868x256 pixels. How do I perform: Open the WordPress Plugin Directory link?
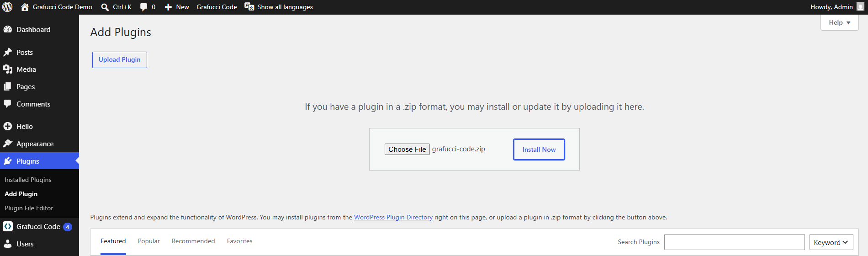(393, 217)
